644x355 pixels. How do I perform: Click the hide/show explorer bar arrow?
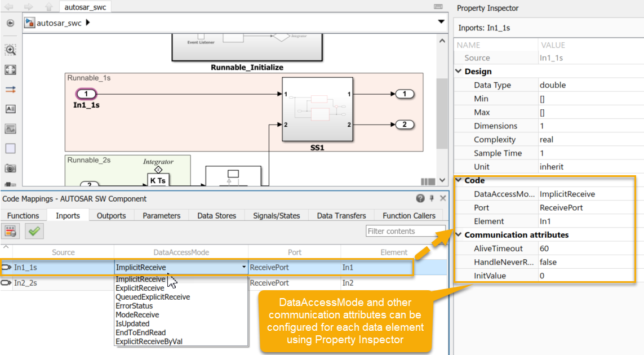pyautogui.click(x=10, y=23)
